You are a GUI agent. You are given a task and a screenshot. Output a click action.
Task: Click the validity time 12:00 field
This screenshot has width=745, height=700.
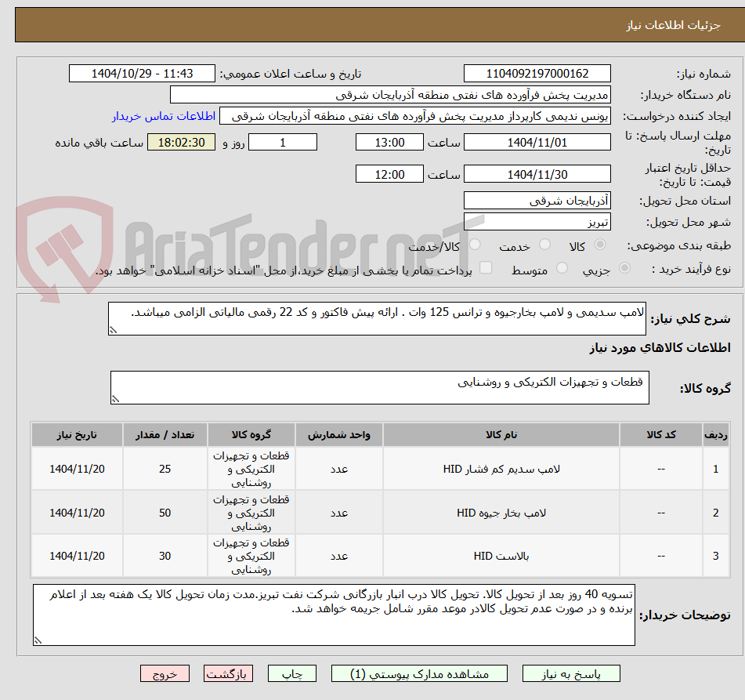(389, 174)
